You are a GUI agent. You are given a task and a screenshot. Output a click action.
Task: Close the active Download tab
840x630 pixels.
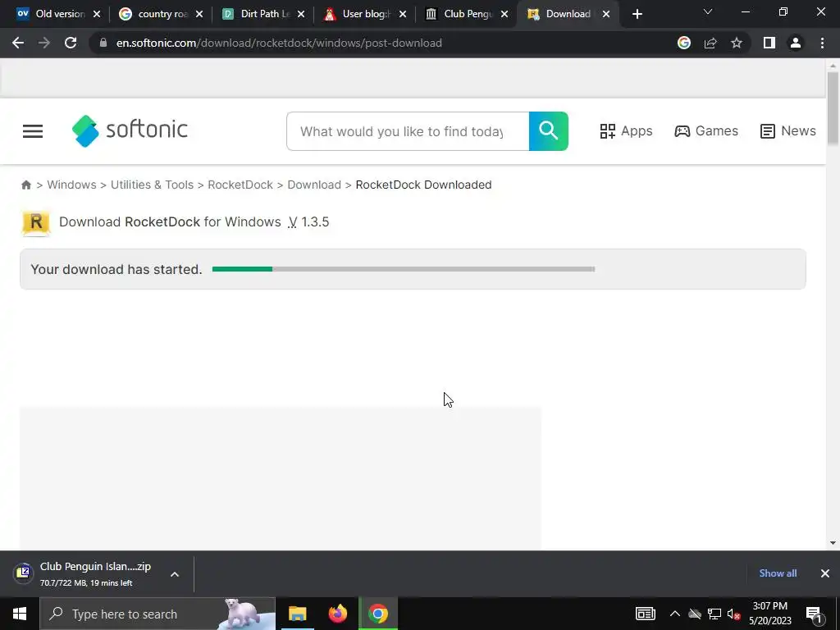(606, 14)
